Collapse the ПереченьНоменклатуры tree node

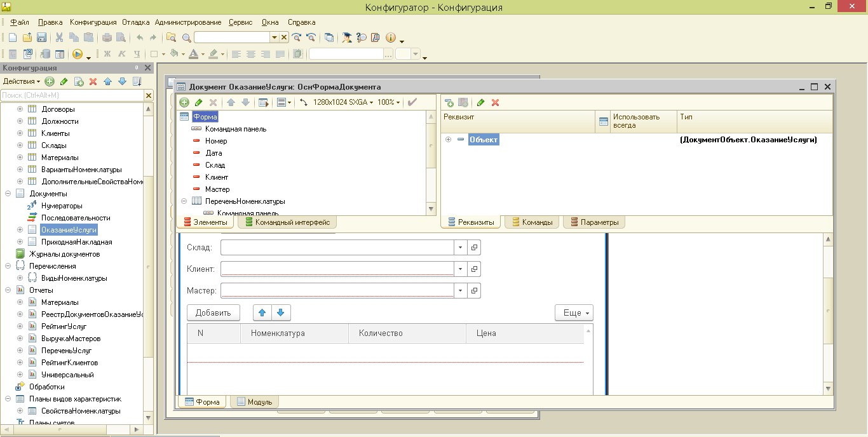tap(184, 201)
